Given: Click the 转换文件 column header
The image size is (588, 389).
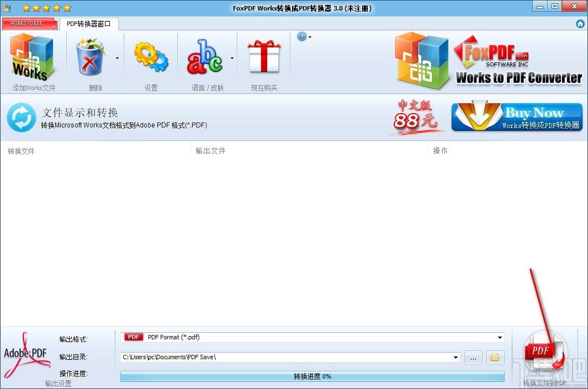Looking at the screenshot, I should pyautogui.click(x=21, y=151).
